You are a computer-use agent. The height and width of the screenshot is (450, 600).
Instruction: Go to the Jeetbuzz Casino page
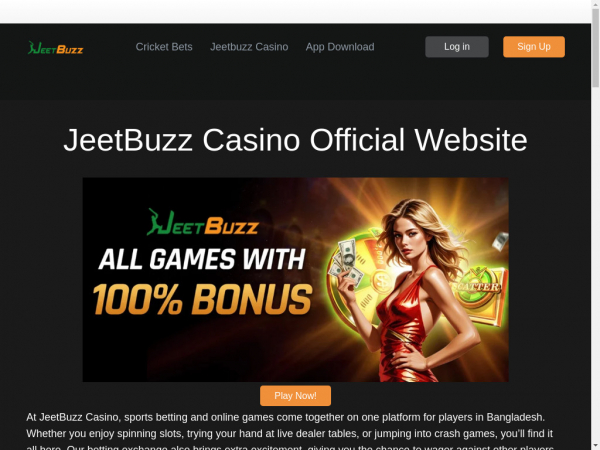point(249,47)
